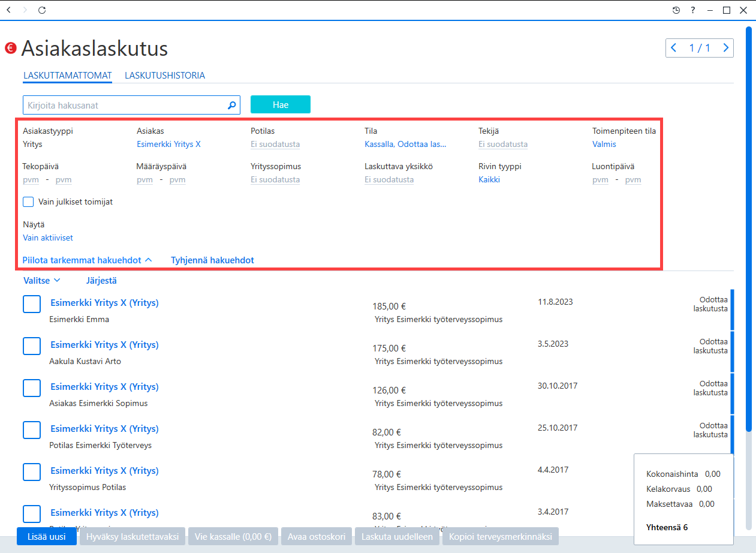Tick the Aakula Kustavi Arto row checkbox
Viewport: 756px width, 553px height.
[32, 346]
